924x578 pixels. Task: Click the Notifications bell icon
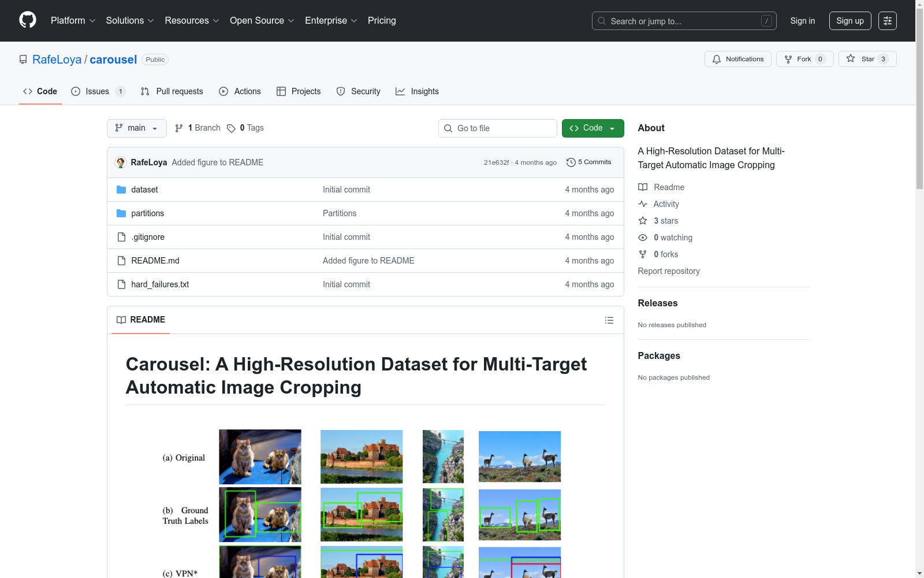717,59
